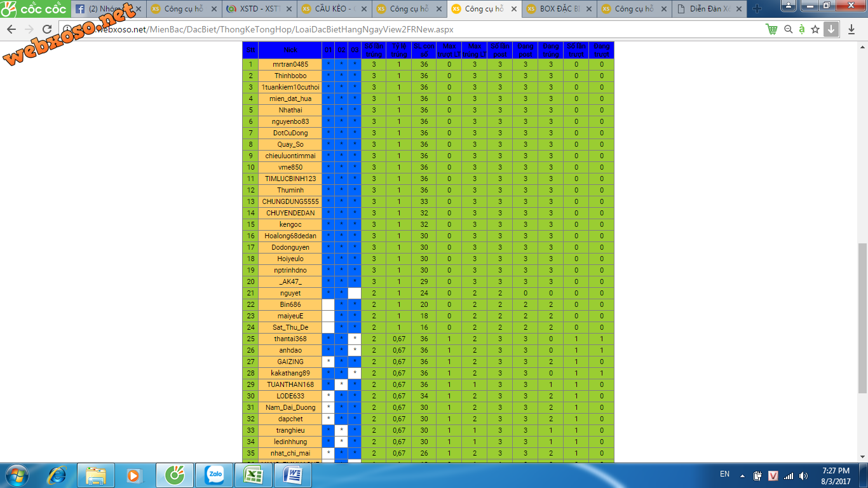Bookmark the page with the star icon

pos(815,29)
